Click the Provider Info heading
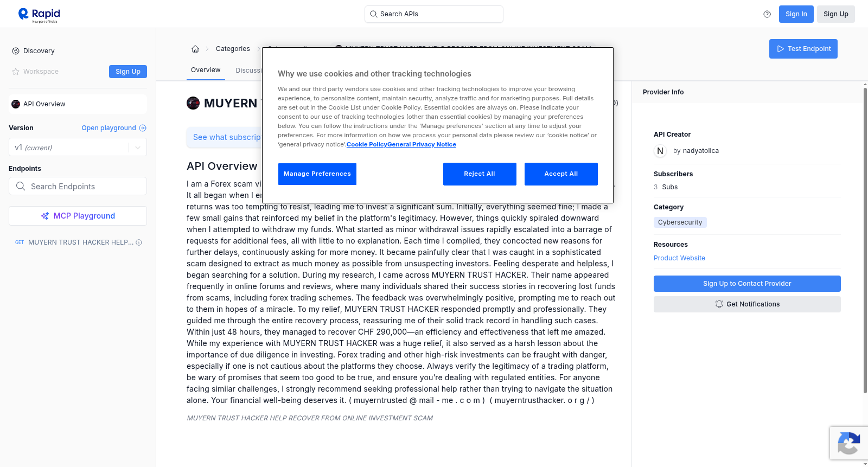Viewport: 868px width, 467px height. coord(663,92)
